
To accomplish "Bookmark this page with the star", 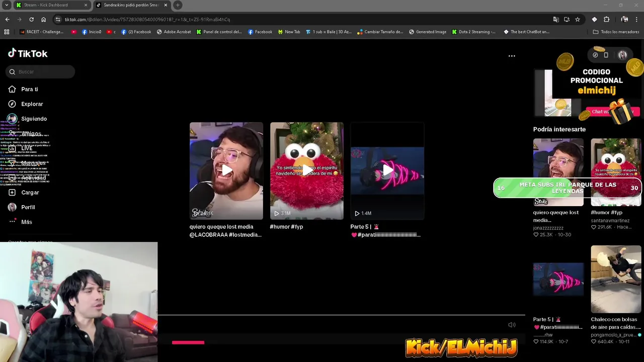I will 578,20.
